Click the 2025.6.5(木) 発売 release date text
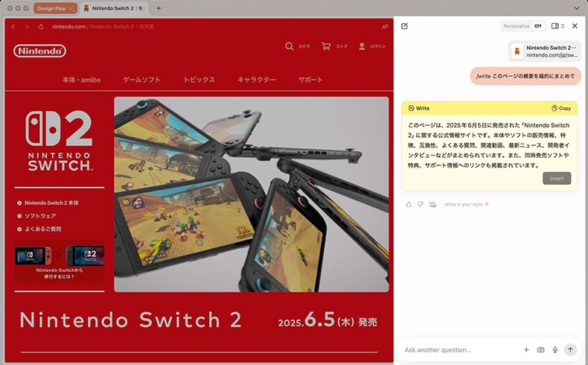This screenshot has height=365, width=588. pos(327,320)
